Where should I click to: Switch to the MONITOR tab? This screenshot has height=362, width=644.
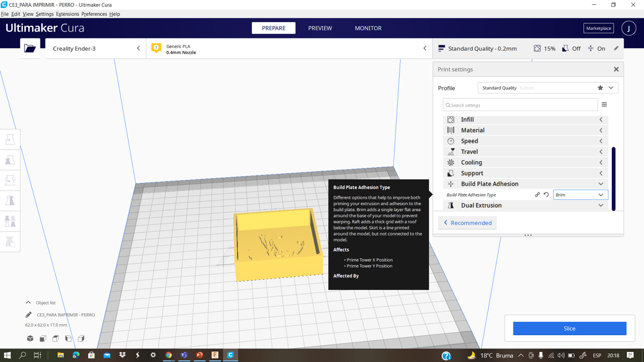tap(368, 28)
